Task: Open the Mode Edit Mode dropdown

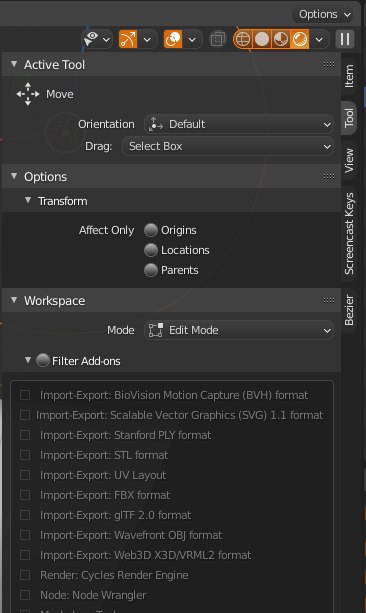Action: coord(239,330)
